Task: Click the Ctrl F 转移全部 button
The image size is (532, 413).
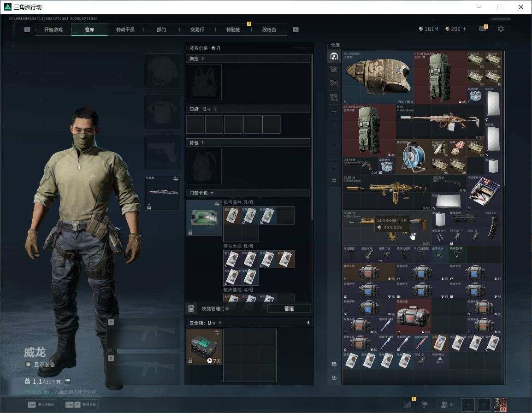Action: (x=80, y=405)
